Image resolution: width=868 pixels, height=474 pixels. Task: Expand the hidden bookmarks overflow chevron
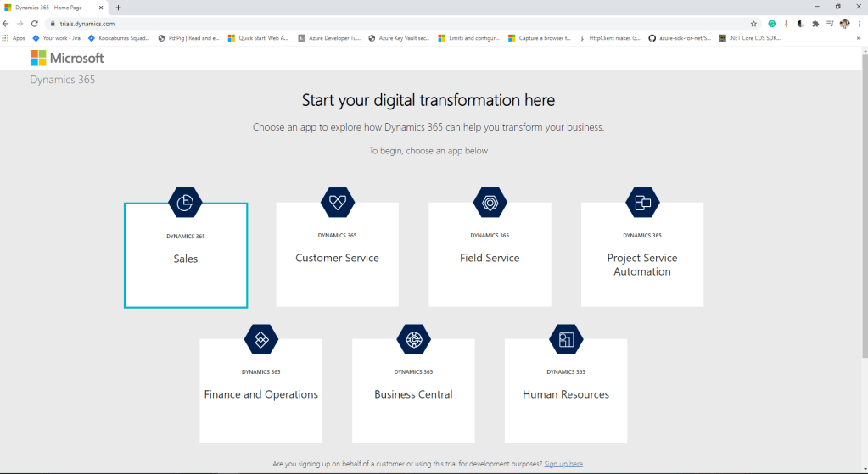click(860, 38)
